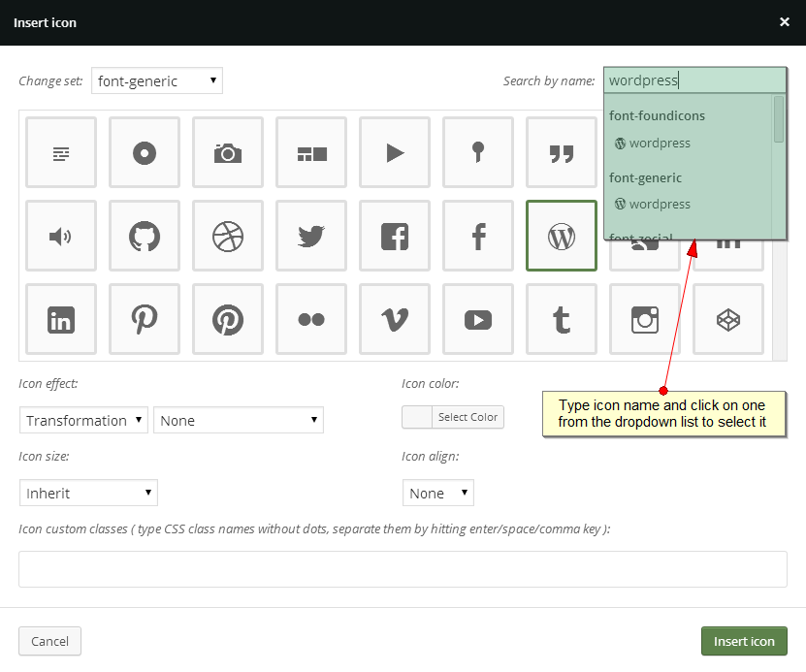Image resolution: width=806 pixels, height=672 pixels.
Task: Select wordpress under font-foundicons in suggestions
Action: click(652, 143)
